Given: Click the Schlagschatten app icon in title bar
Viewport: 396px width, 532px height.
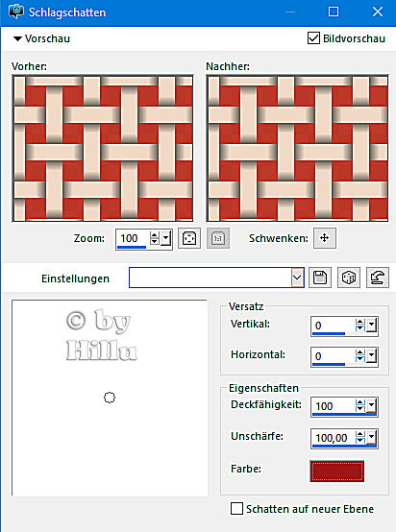Looking at the screenshot, I should point(16,12).
